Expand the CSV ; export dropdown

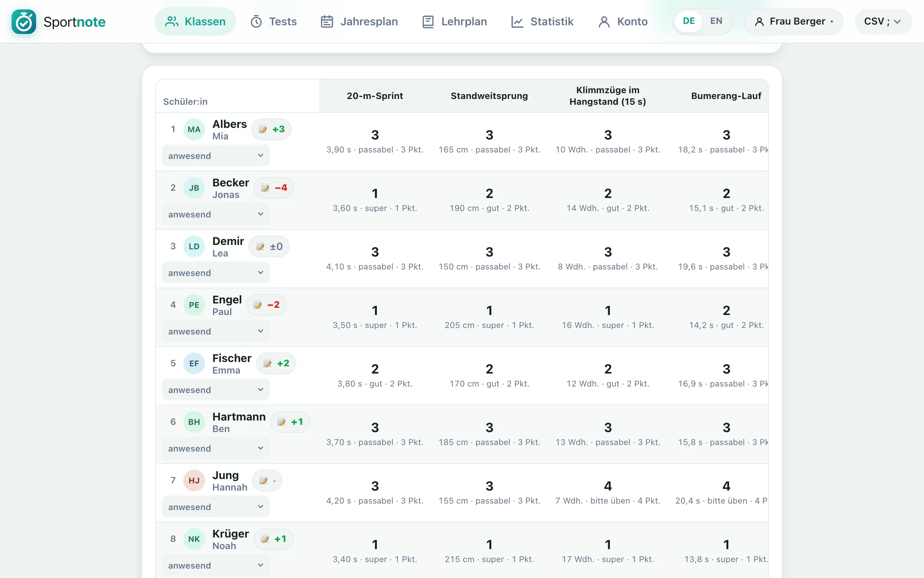[x=883, y=21]
